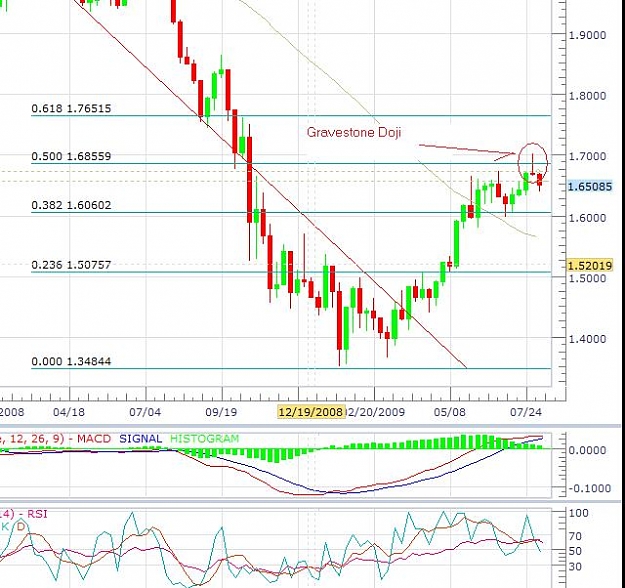
Task: Click the 0.382 1.60602 Fibonacci label
Action: [x=71, y=205]
